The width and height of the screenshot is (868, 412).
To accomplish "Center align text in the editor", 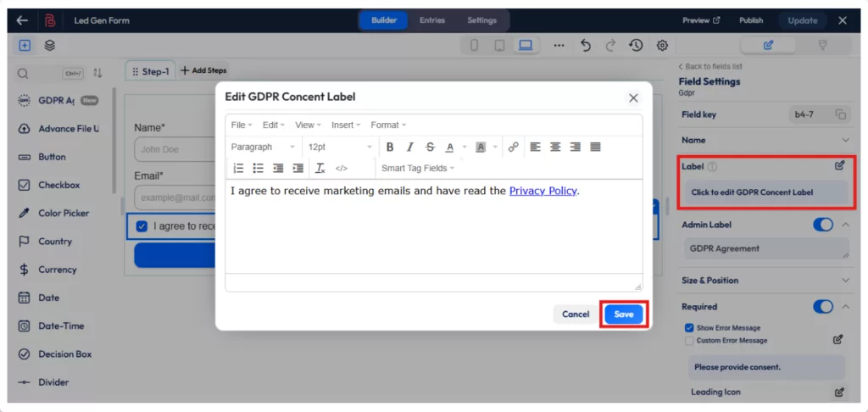I will 555,147.
